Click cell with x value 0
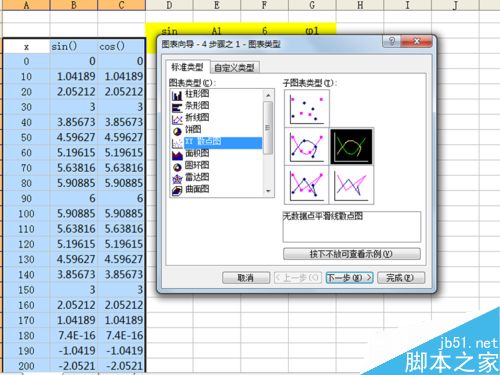Image resolution: width=500 pixels, height=375 pixels. pos(26,61)
